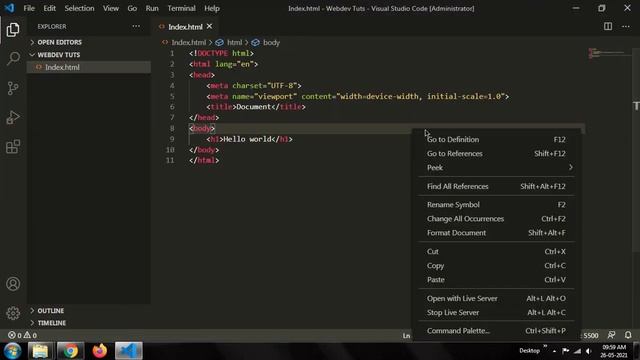Viewport: 640px width, 360px height.
Task: Select the Index.html editor tab
Action: pyautogui.click(x=185, y=27)
